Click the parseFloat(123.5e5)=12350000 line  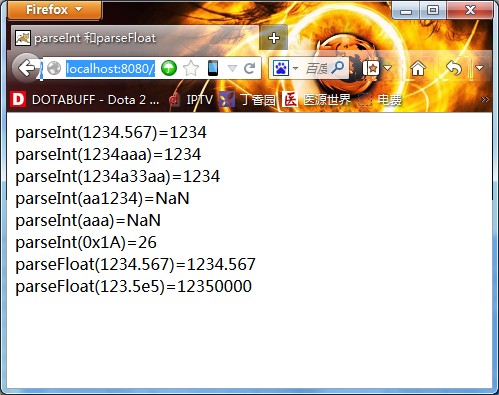tap(134, 287)
